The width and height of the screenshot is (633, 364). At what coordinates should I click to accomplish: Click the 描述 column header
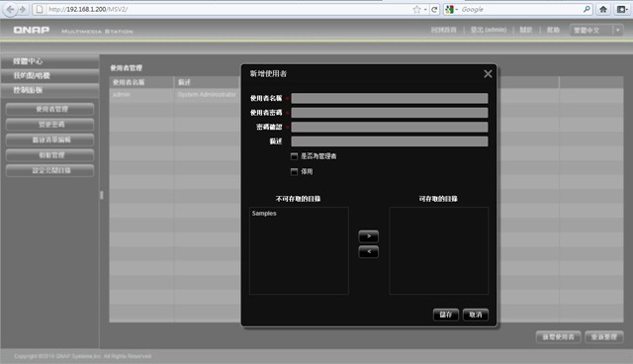coord(208,82)
